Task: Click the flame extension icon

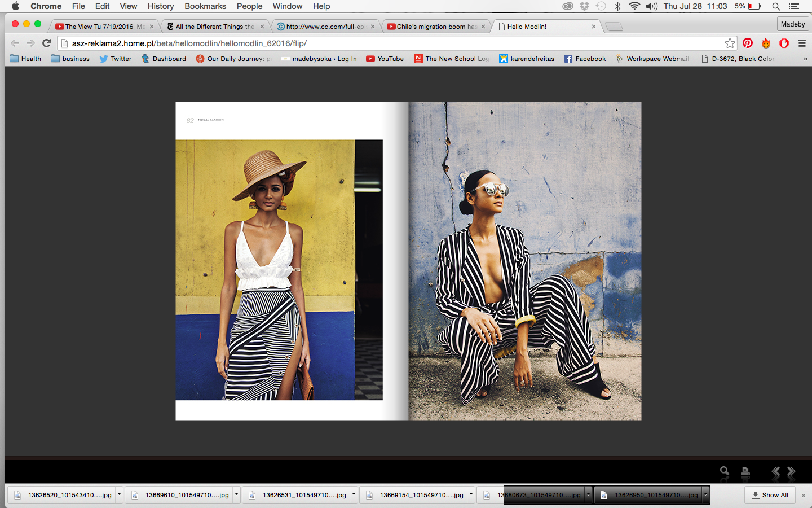Action: click(x=766, y=43)
